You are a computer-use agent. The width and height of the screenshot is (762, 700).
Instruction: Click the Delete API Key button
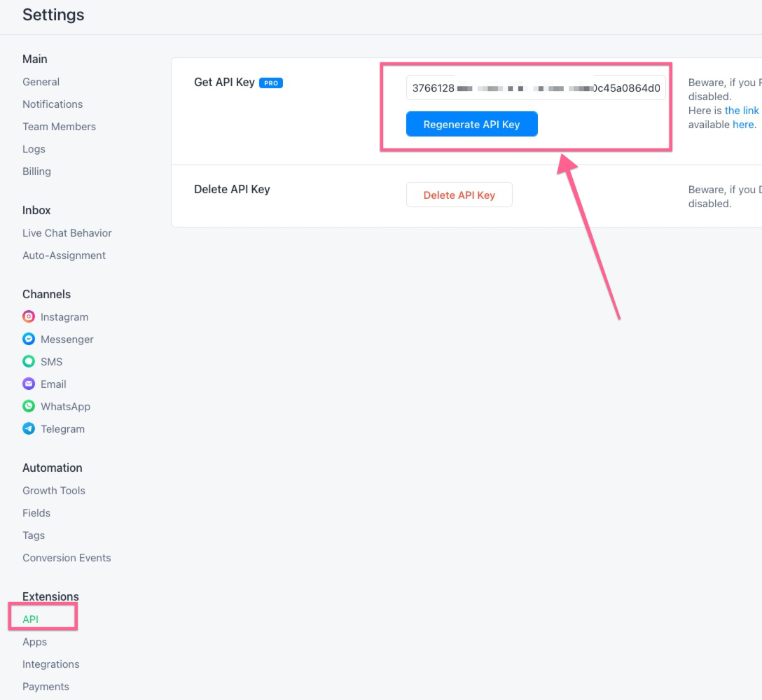pyautogui.click(x=459, y=195)
